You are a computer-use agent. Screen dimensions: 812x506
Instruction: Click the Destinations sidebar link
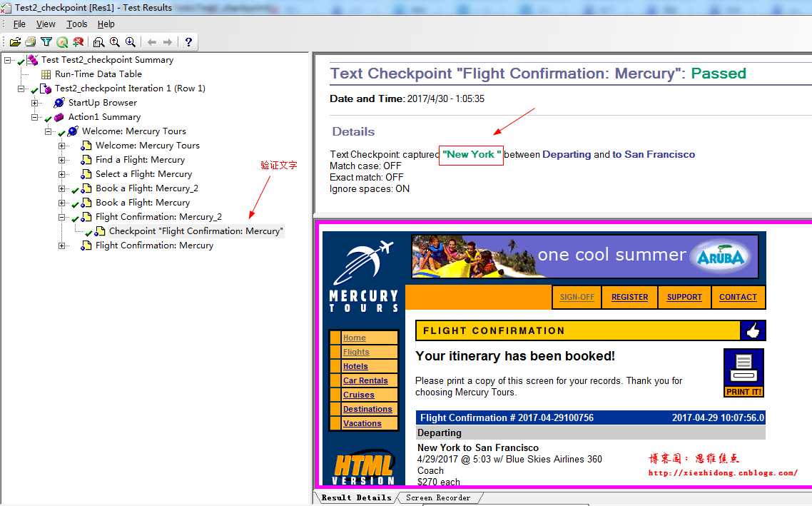[x=367, y=409]
